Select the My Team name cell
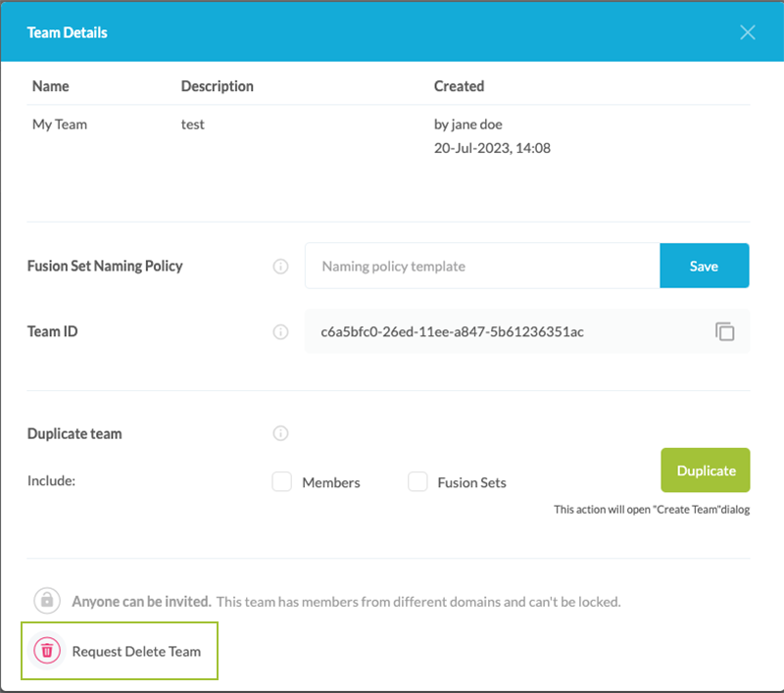This screenshot has height=693, width=784. click(x=60, y=124)
